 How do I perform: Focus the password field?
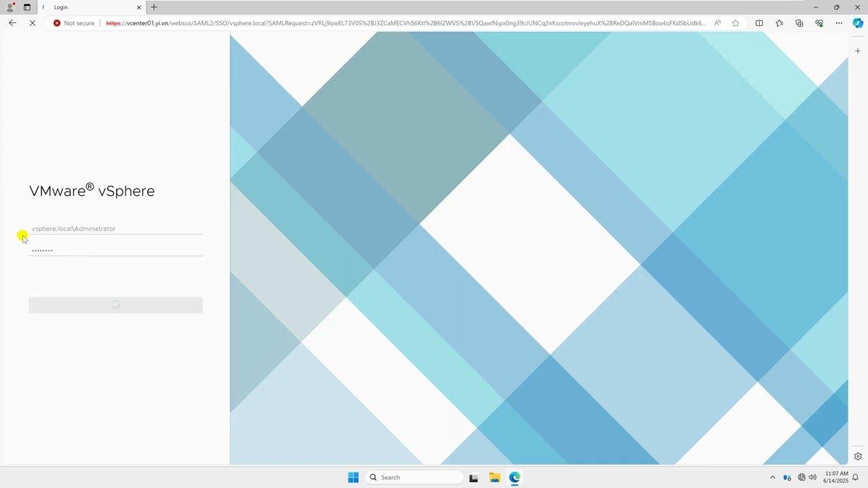tap(115, 250)
